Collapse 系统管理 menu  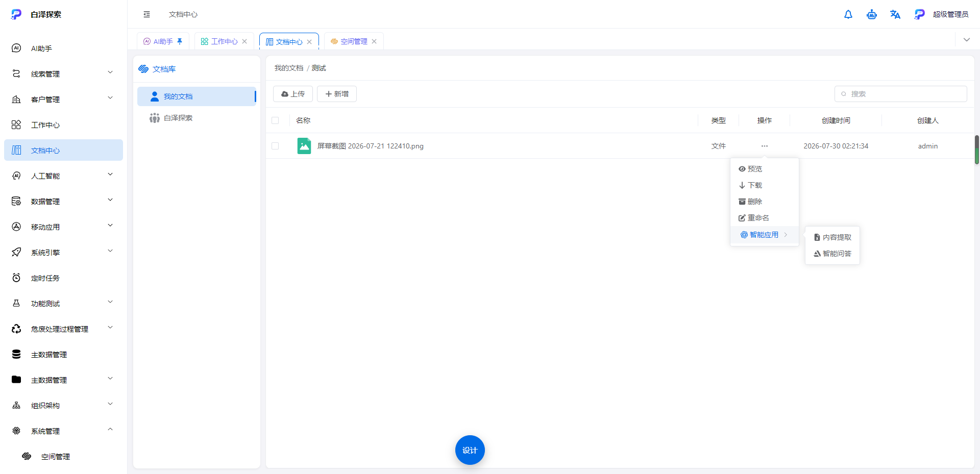pyautogui.click(x=63, y=431)
